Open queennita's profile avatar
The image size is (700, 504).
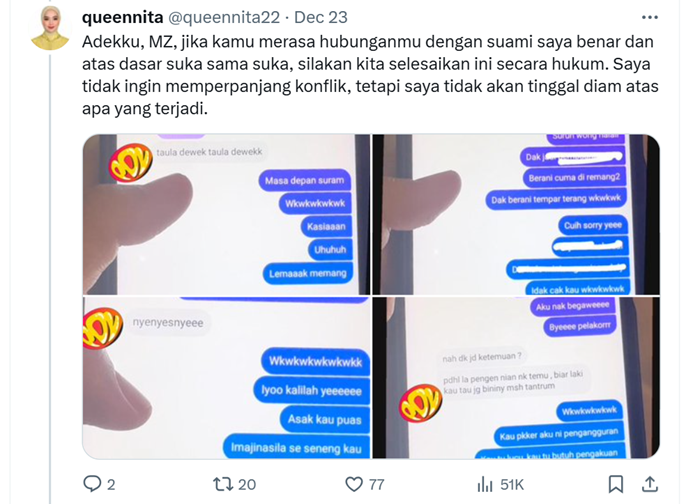point(50,28)
